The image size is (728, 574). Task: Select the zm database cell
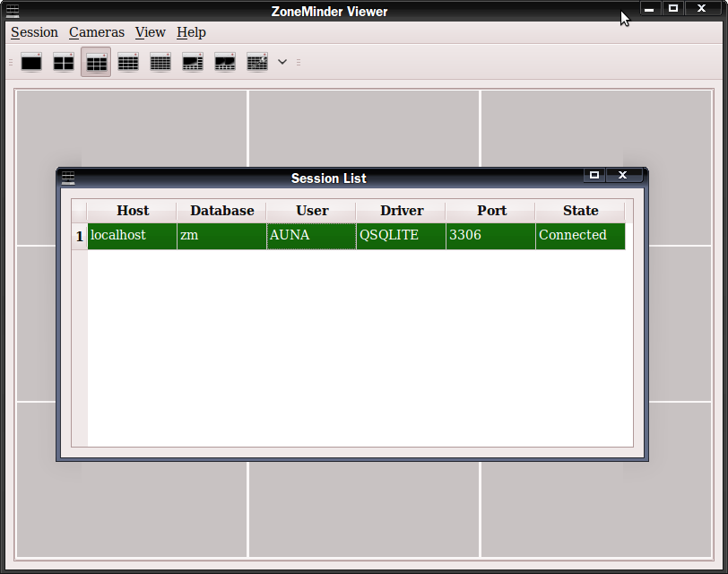(222, 236)
